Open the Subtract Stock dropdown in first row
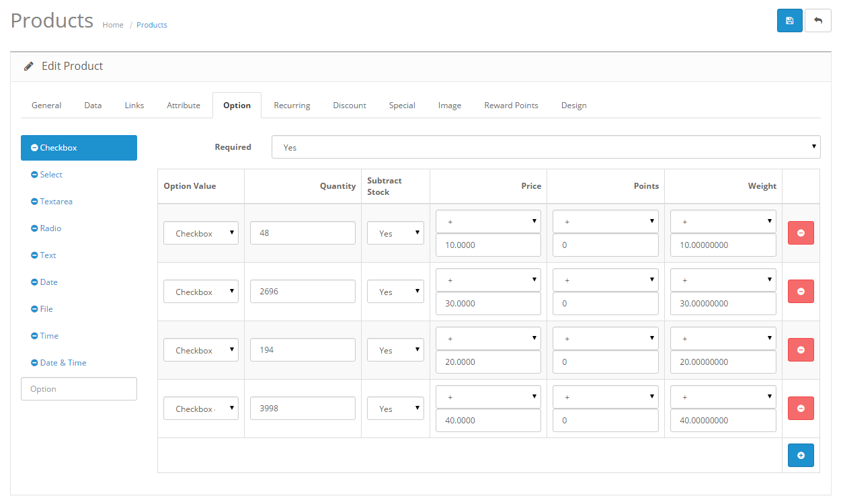Viewport: 841px width, 504px height. coord(395,233)
